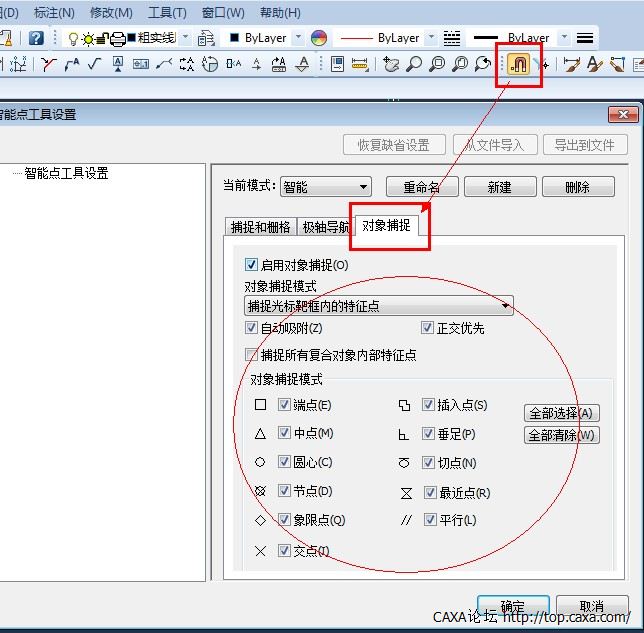Open the 修改(M) menu
Viewport: 644px width, 633px height.
(111, 13)
